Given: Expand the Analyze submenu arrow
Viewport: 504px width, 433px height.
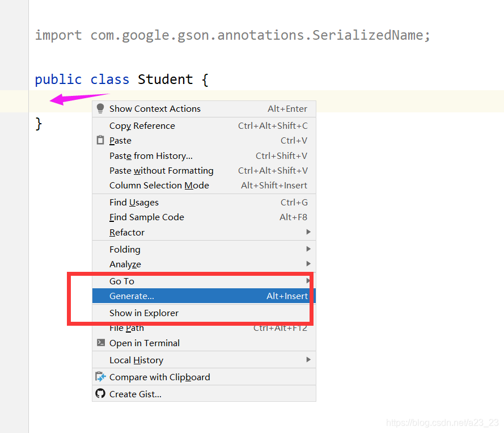Looking at the screenshot, I should click(x=308, y=263).
